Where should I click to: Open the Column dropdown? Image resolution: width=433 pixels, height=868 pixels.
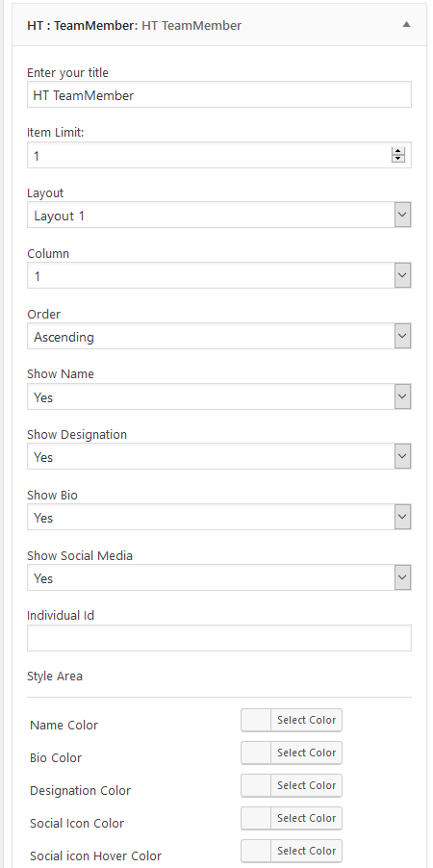point(219,275)
